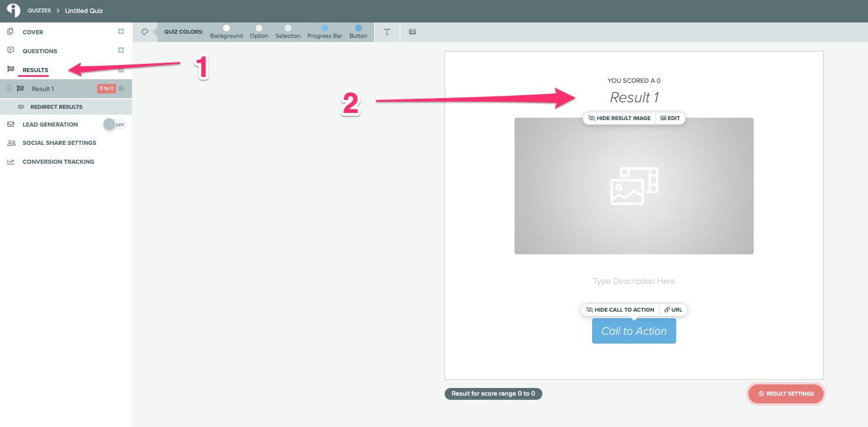Open the Redirect Results arrow icon
This screenshot has width=868, height=427.
pyautogui.click(x=21, y=106)
